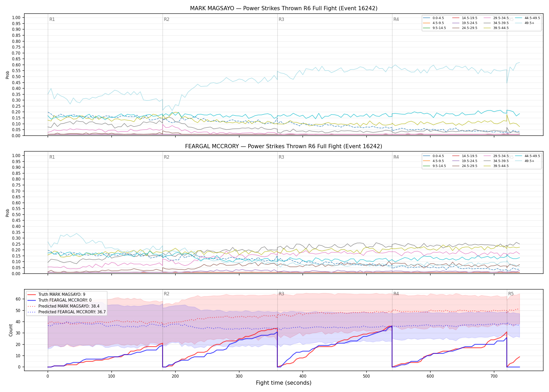The image size is (549, 392).
Task: Click the Fight time (seconds) axis label
Action: pyautogui.click(x=284, y=383)
